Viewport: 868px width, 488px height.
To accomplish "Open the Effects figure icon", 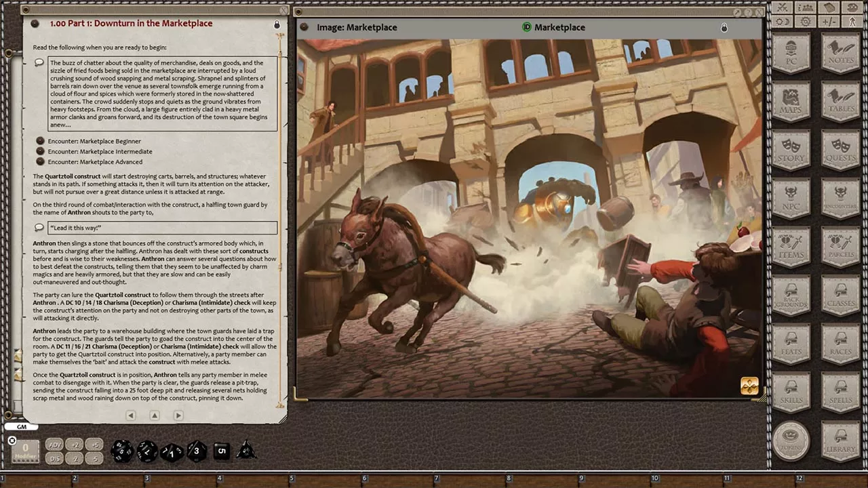I will click(852, 22).
